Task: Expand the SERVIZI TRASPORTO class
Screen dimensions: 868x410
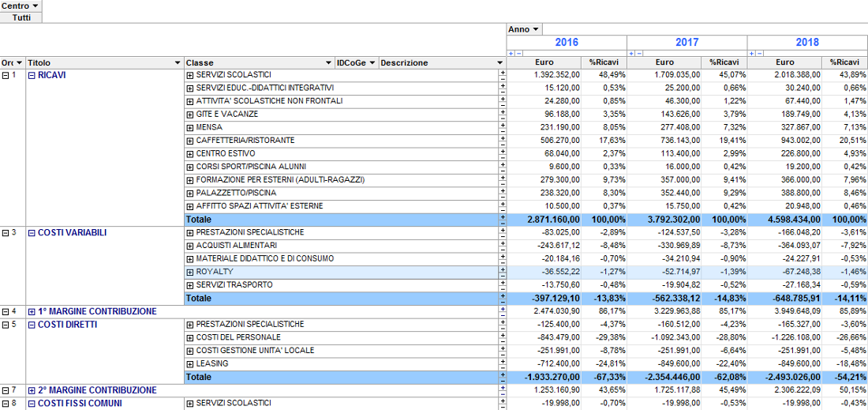Action: (190, 286)
